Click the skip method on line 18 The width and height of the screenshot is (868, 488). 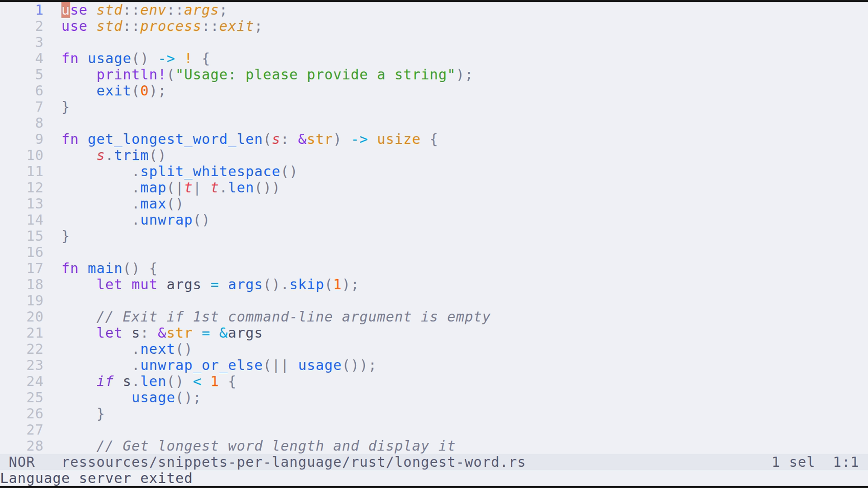(307, 285)
